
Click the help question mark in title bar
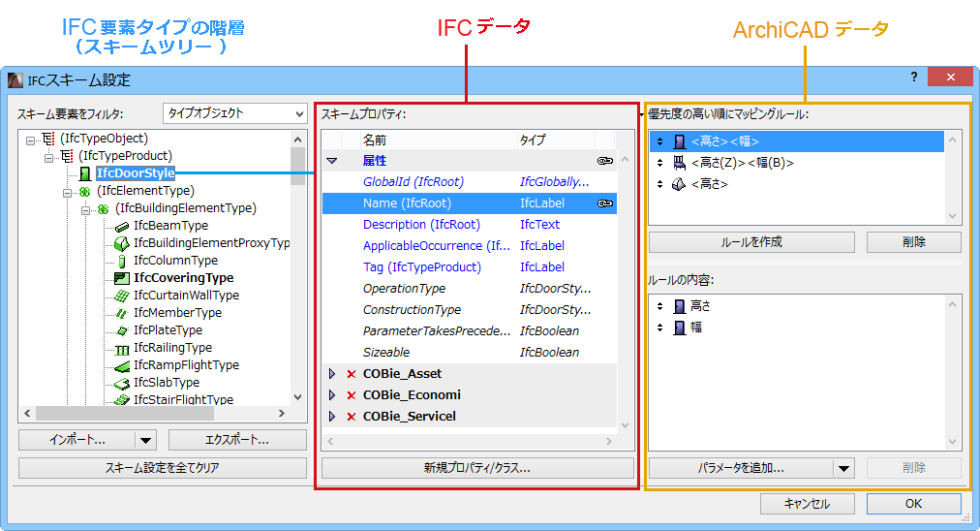pyautogui.click(x=914, y=77)
